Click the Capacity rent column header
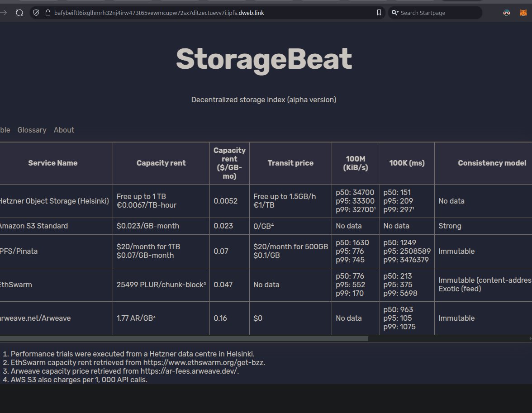The height and width of the screenshot is (413, 532). 161,163
